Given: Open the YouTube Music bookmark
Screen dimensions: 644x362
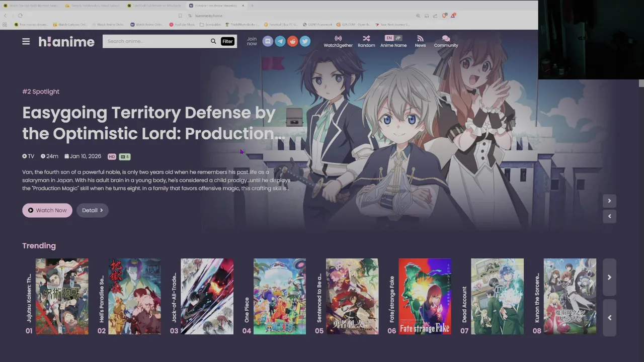Looking at the screenshot, I should coord(182,24).
